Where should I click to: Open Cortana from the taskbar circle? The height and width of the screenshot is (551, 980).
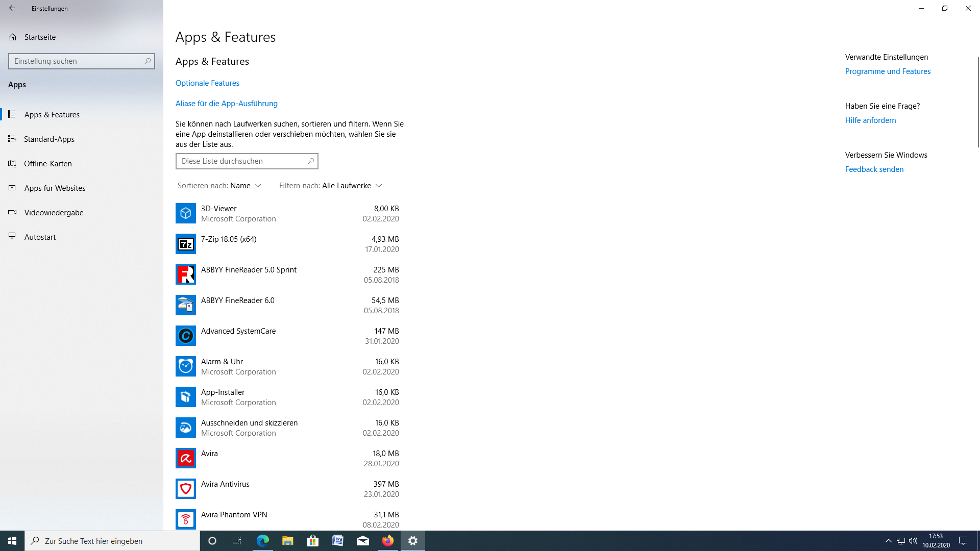click(212, 541)
